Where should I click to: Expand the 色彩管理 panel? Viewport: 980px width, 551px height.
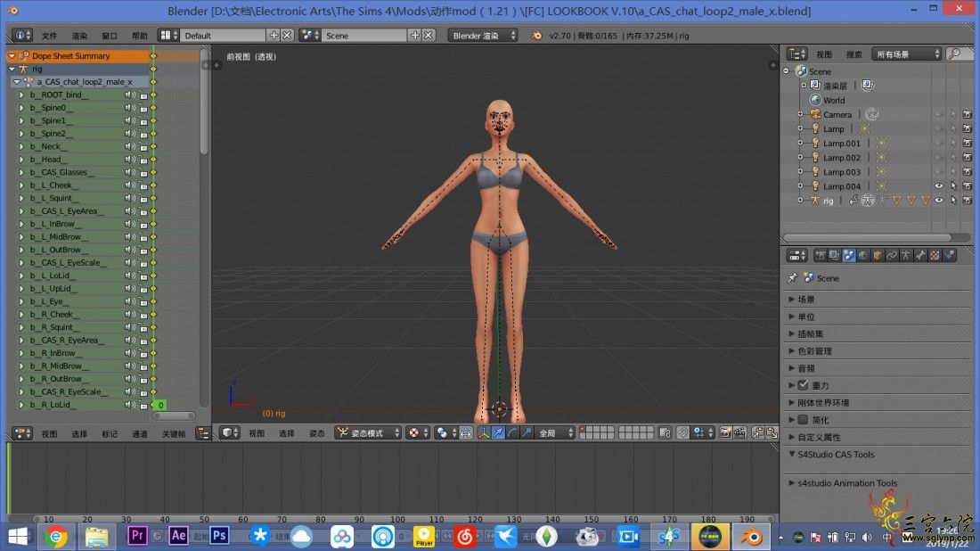point(792,351)
